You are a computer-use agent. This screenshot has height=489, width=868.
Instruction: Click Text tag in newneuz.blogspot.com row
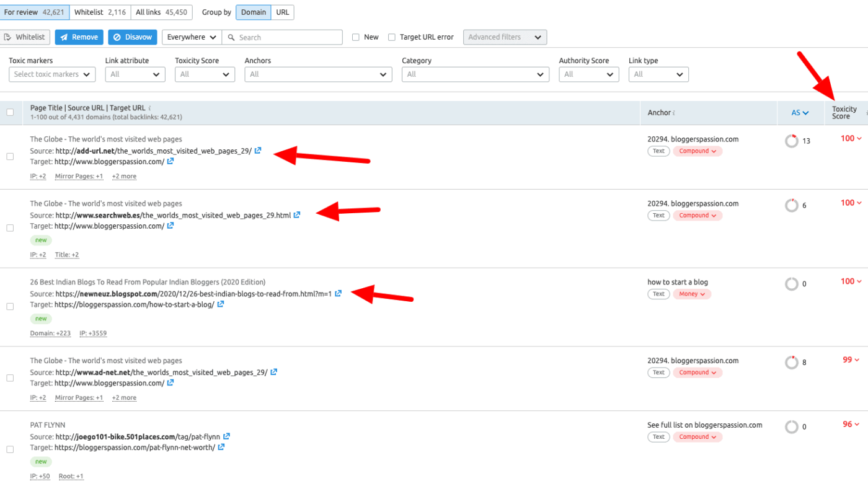pos(658,294)
